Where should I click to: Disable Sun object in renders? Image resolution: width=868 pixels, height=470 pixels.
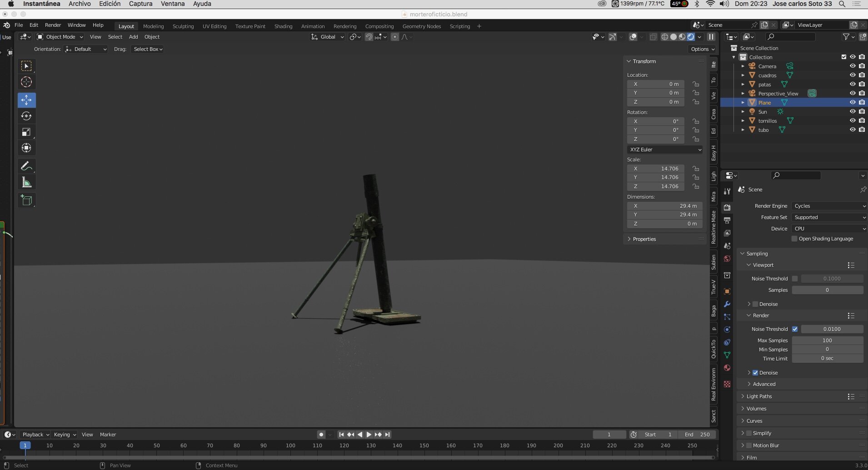[862, 111]
